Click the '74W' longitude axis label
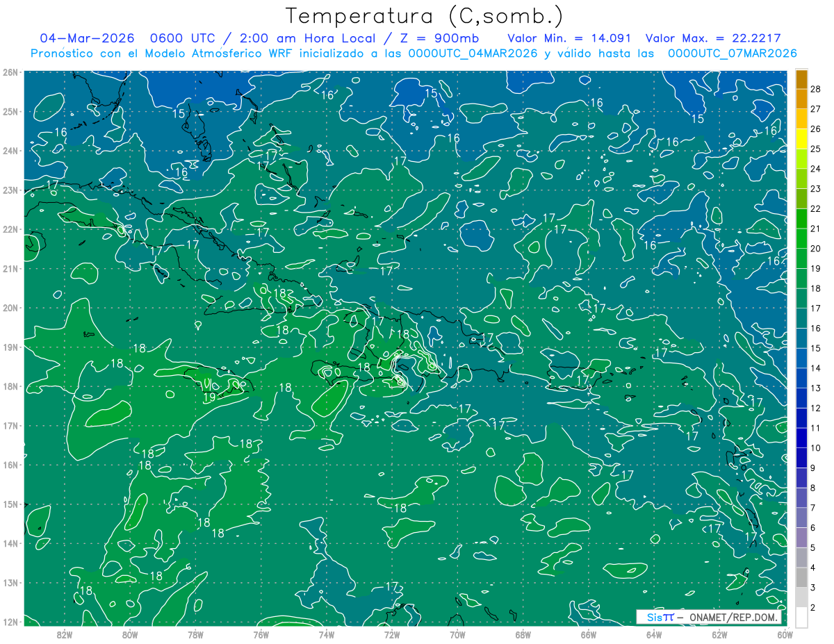The height and width of the screenshot is (644, 834). click(327, 634)
